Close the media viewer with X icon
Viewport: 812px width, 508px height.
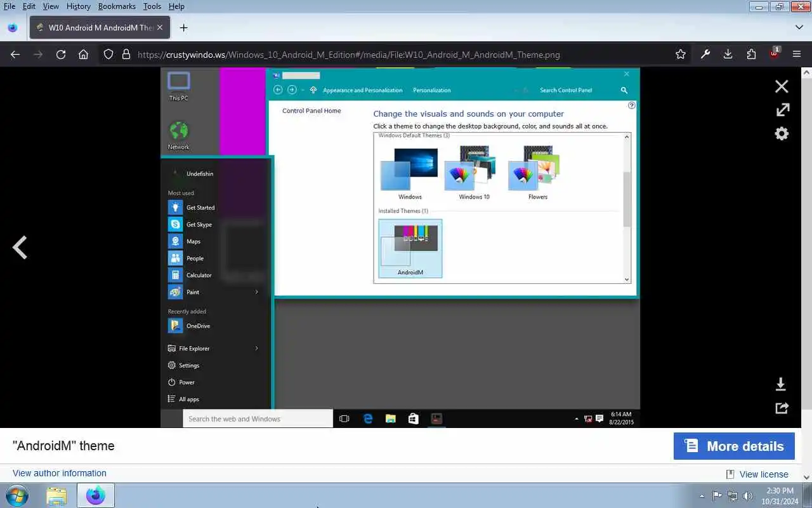tap(782, 86)
